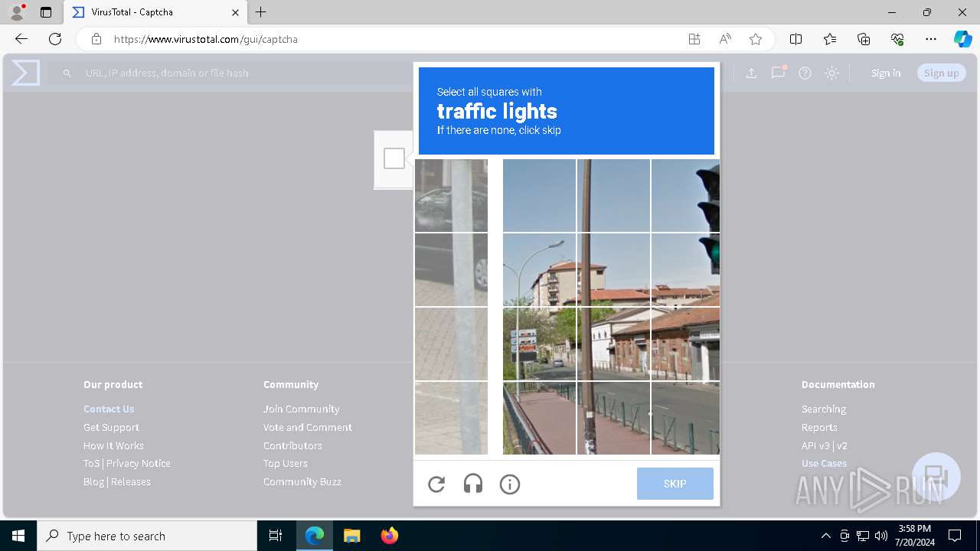Open the Copilot sidebar icon

point(962,39)
